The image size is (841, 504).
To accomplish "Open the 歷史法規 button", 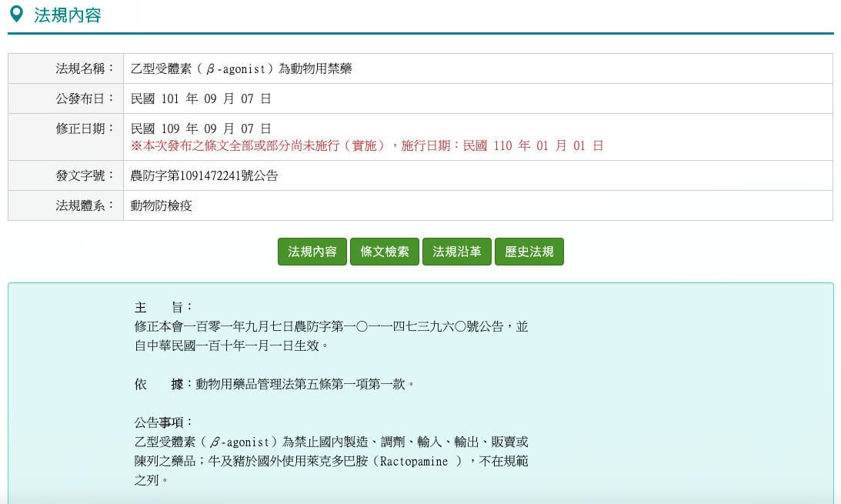I will pyautogui.click(x=529, y=252).
